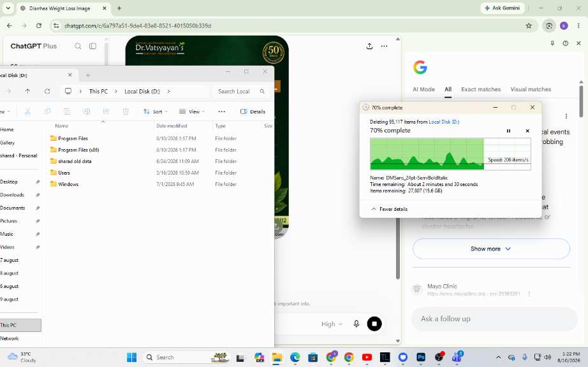This screenshot has width=588, height=367.
Task: Switch to the AI Mode tab
Action: (423, 89)
